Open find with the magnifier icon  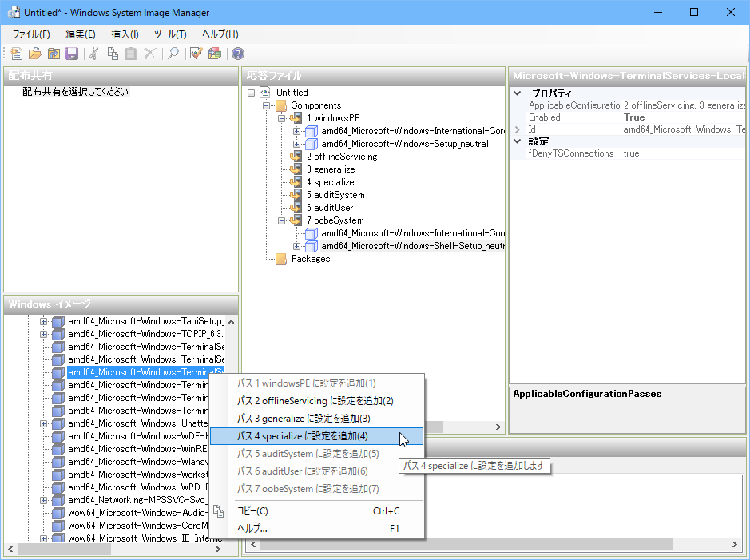click(173, 54)
